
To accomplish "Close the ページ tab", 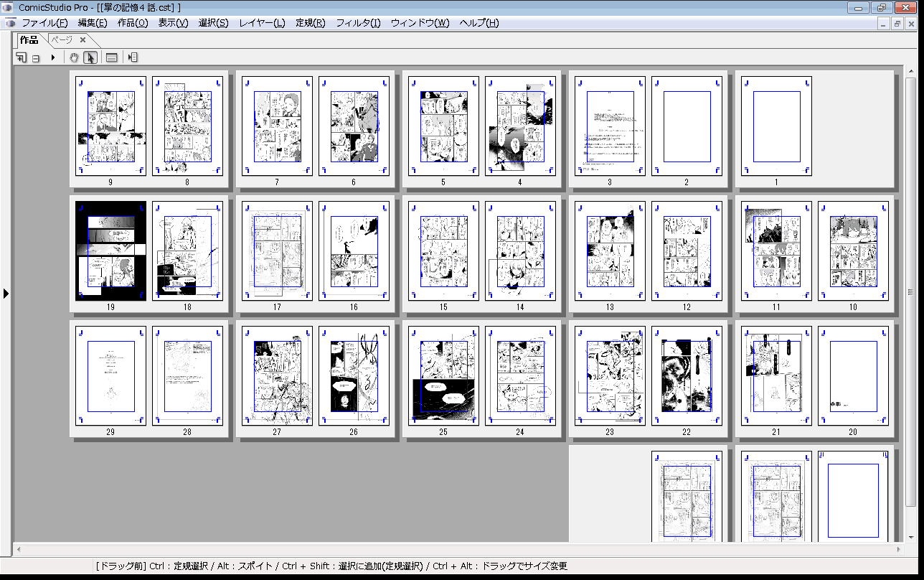I will (x=82, y=40).
